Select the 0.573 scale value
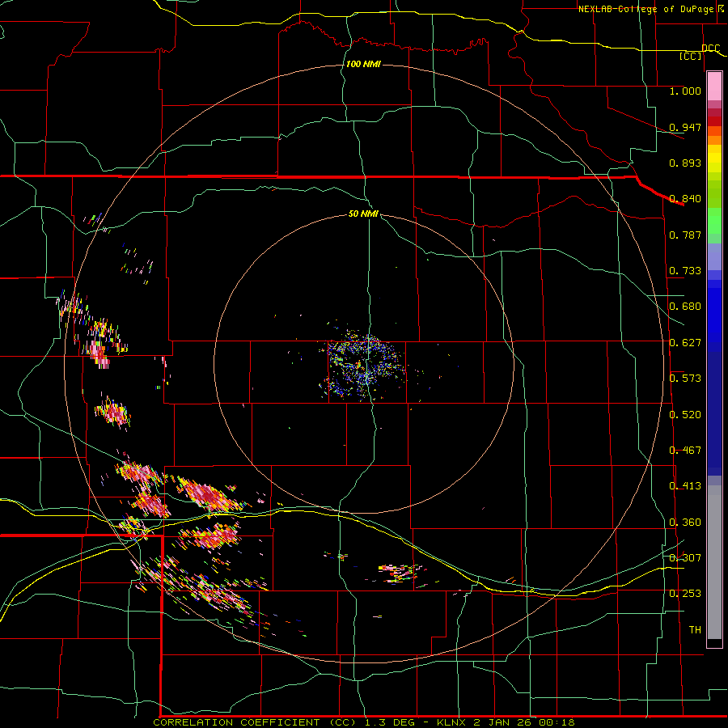This screenshot has height=728, width=728. pos(685,379)
